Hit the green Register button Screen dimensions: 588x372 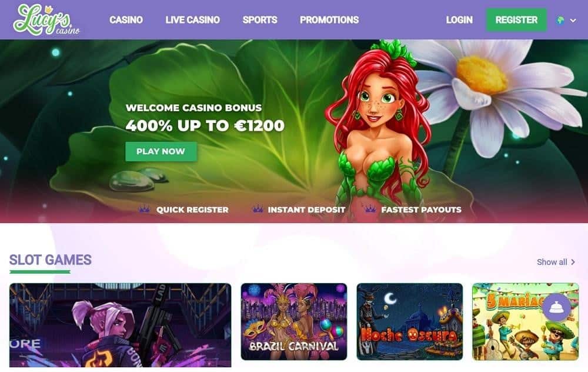[516, 20]
